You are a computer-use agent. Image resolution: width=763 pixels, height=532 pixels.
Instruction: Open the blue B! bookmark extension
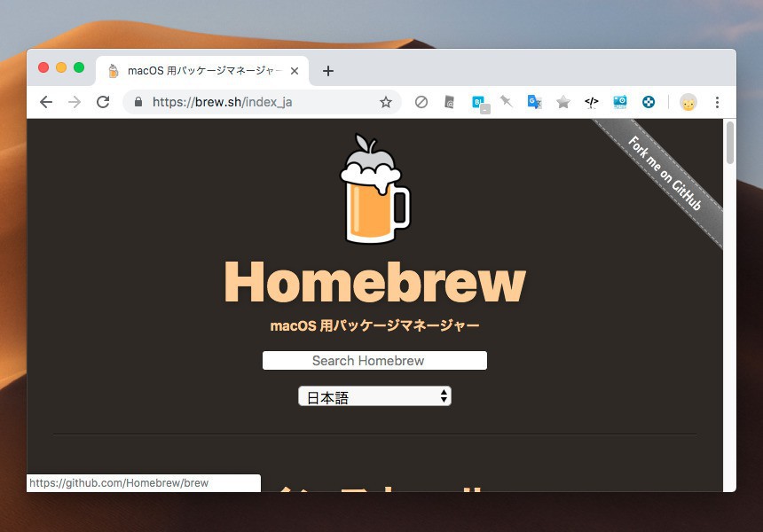click(x=480, y=104)
